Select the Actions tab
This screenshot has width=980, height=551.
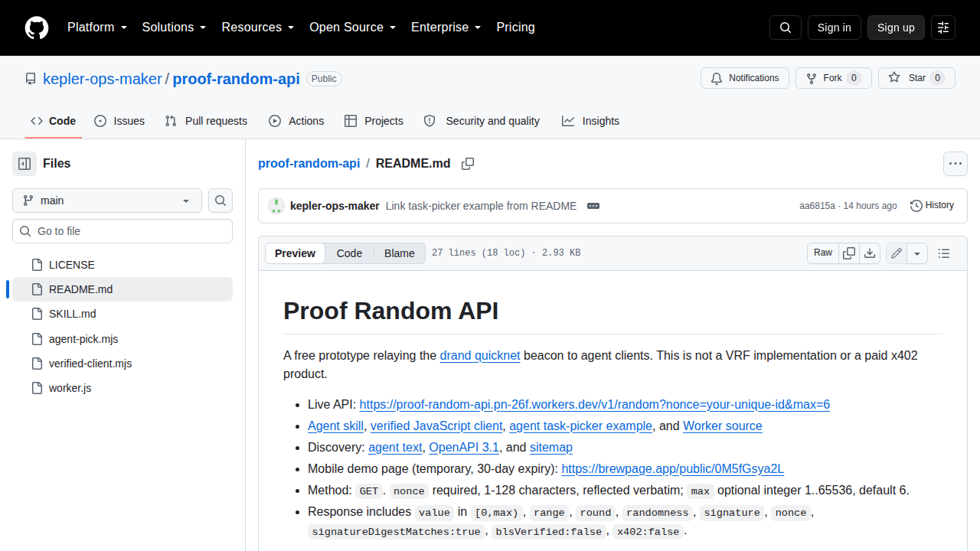[x=296, y=121]
